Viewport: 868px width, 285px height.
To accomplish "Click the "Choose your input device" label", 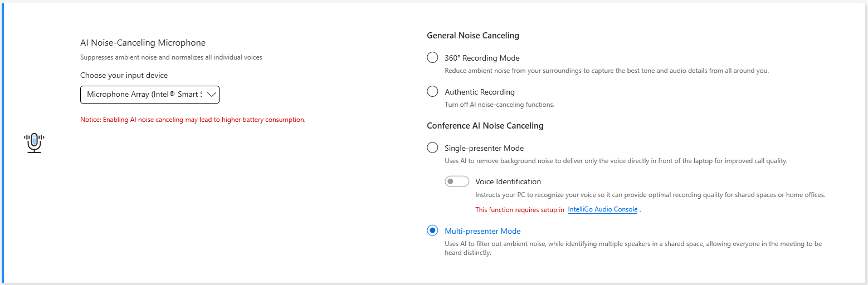I will (x=124, y=75).
